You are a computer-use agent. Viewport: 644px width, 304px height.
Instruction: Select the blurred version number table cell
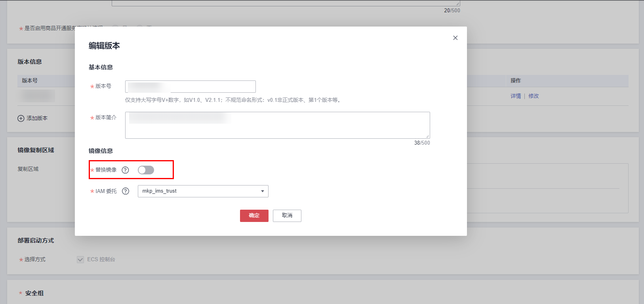point(38,96)
